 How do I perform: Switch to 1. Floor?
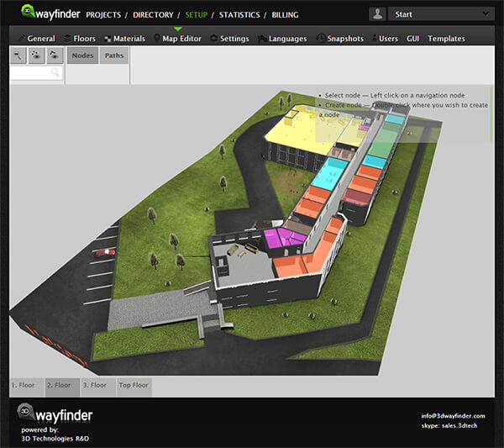click(x=27, y=387)
